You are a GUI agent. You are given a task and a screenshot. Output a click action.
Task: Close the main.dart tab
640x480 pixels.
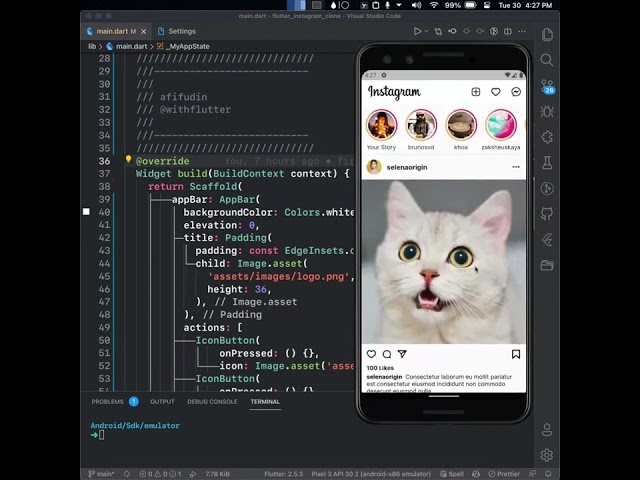pyautogui.click(x=144, y=31)
